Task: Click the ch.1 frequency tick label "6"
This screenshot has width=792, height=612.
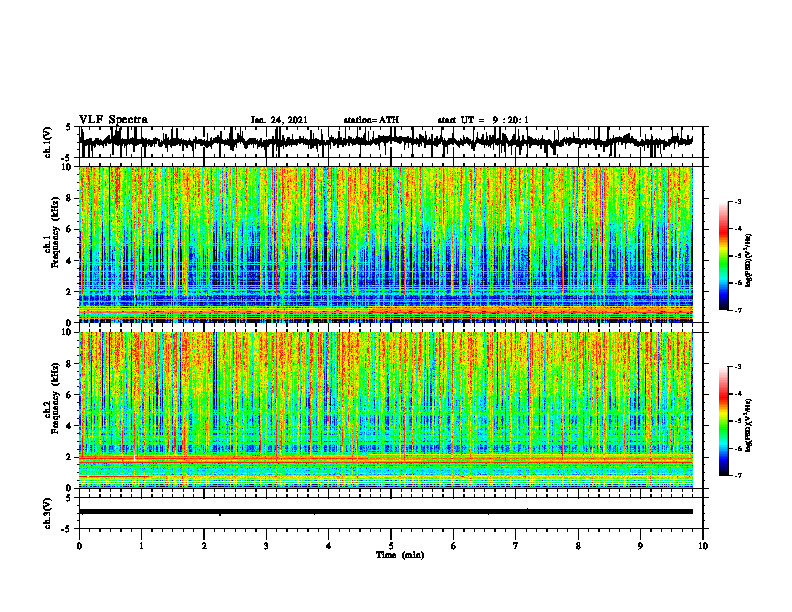Action: point(70,230)
